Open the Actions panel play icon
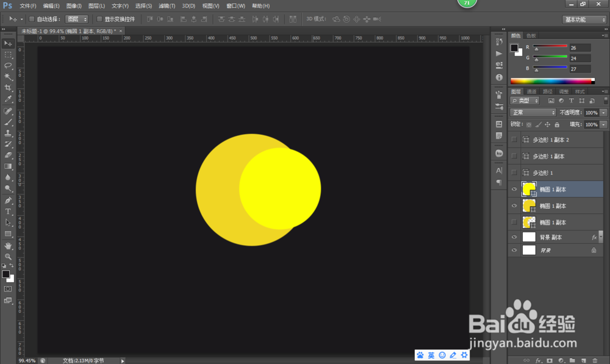 point(499,53)
